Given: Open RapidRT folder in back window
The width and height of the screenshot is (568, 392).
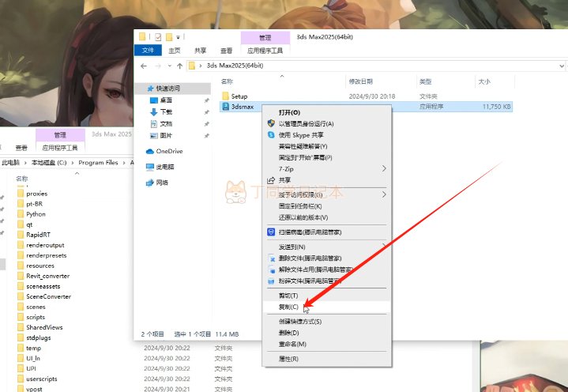Looking at the screenshot, I should click(x=38, y=235).
